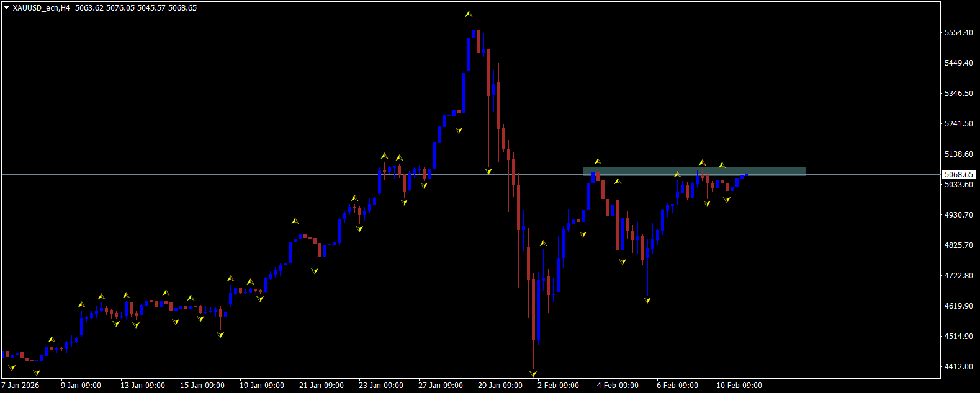Click the 9 Jan 09:00 time label

click(81, 386)
